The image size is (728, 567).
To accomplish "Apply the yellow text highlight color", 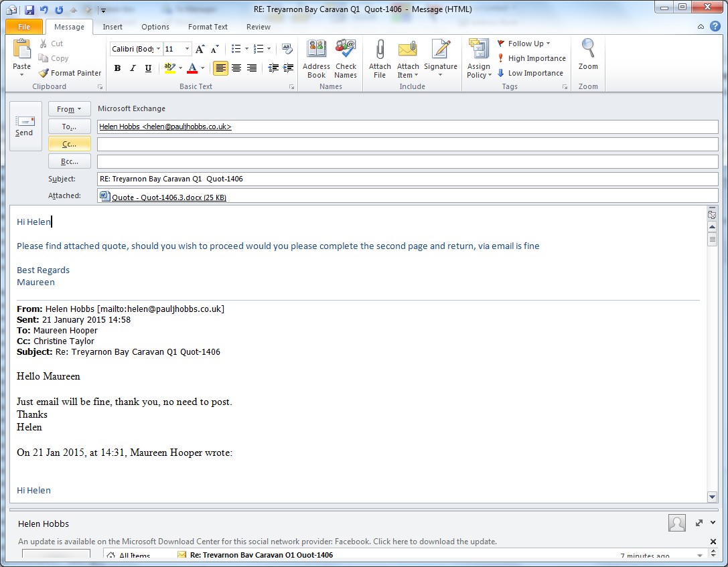I will click(170, 68).
